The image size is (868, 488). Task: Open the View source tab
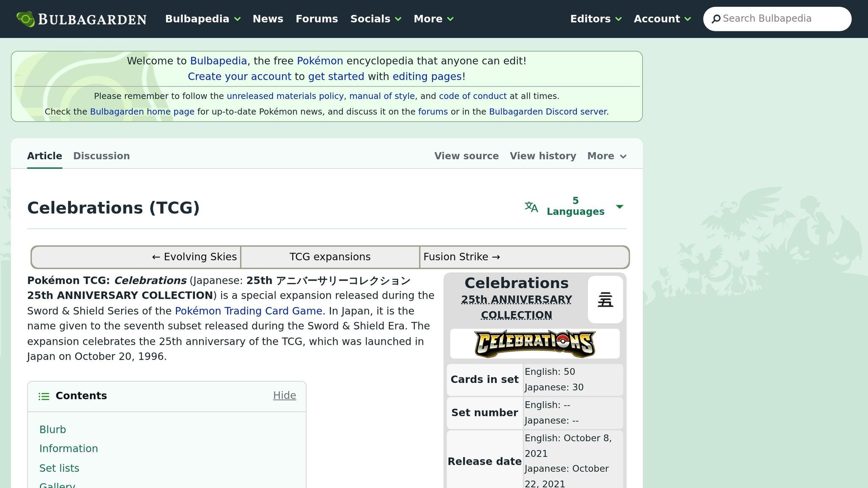point(466,156)
